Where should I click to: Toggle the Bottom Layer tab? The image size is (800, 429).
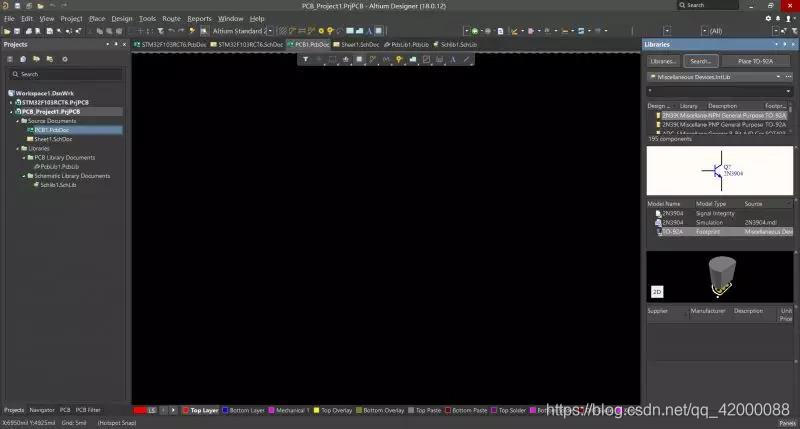tap(245, 410)
